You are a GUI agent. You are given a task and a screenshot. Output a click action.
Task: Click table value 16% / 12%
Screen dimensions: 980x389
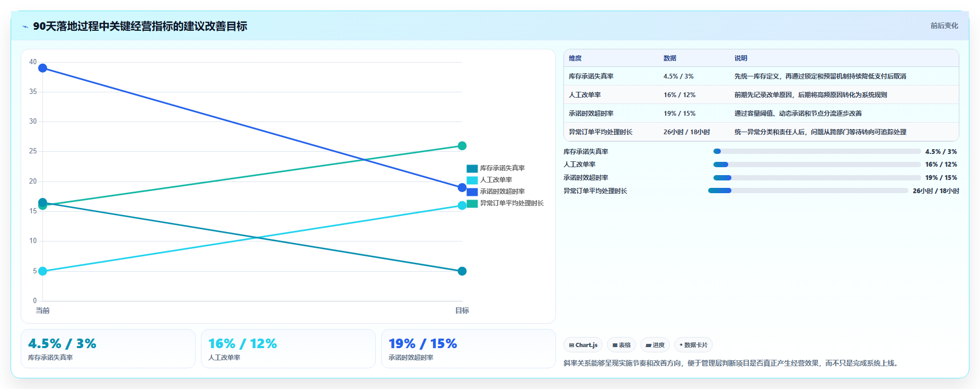pos(679,95)
